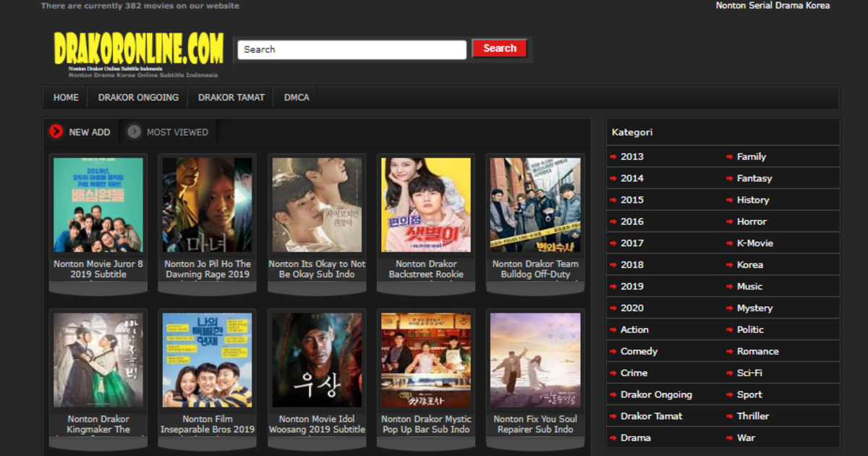Open the Backstreet Rookie poster
Viewport: 868px width, 456px height.
point(426,205)
